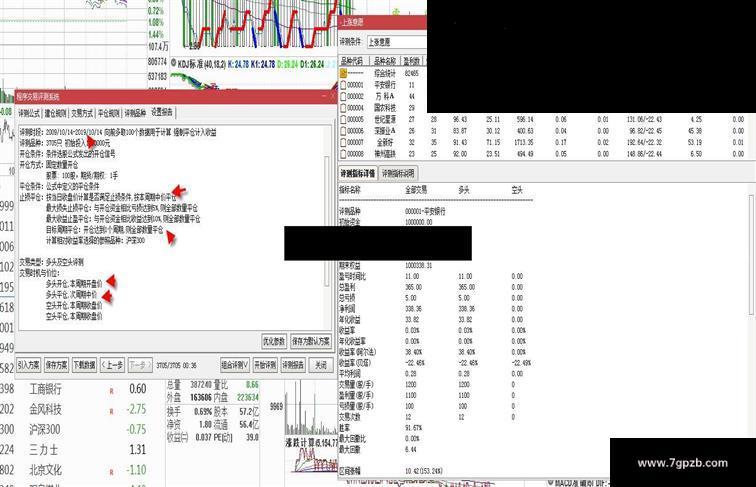Click document icon for 000007 全新好
756x487 pixels.
click(343, 143)
